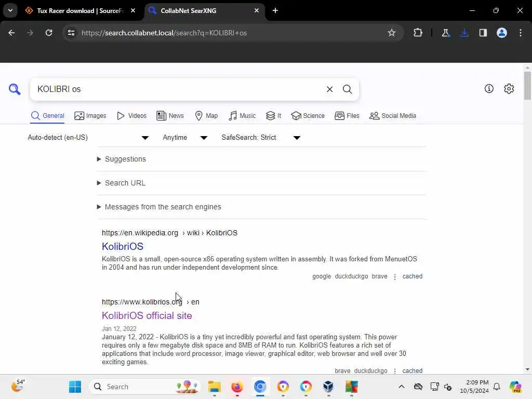Switch to Social Media category
This screenshot has height=399, width=532.
tap(393, 116)
